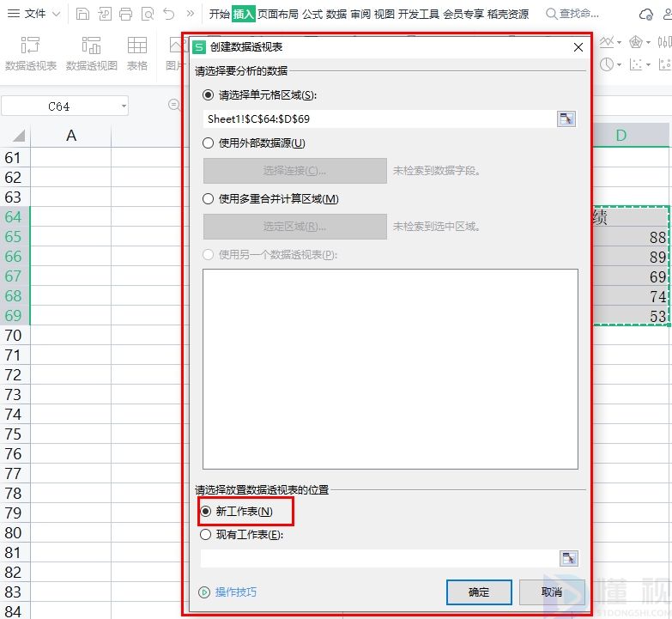
Task: Click the zoom magnifier icon beside Name Box
Action: tap(174, 105)
